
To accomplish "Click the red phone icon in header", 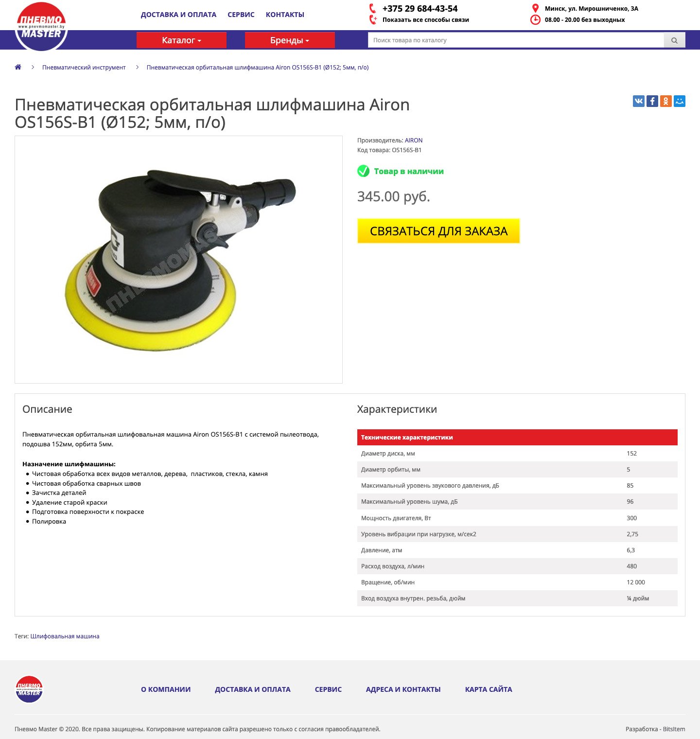I will (x=372, y=8).
